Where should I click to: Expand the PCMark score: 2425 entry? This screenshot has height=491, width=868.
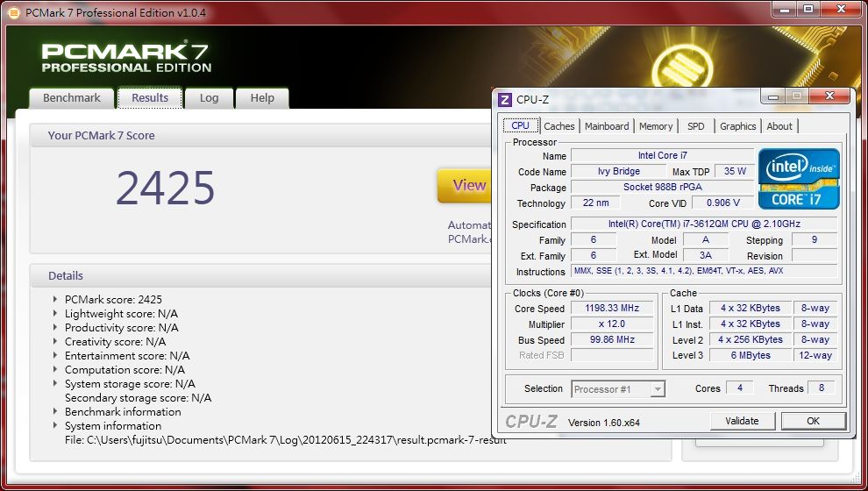[55, 300]
